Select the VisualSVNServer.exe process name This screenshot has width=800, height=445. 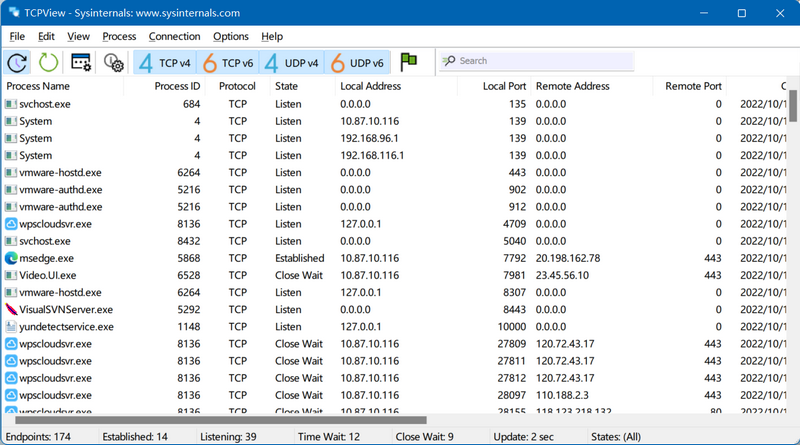coord(66,310)
